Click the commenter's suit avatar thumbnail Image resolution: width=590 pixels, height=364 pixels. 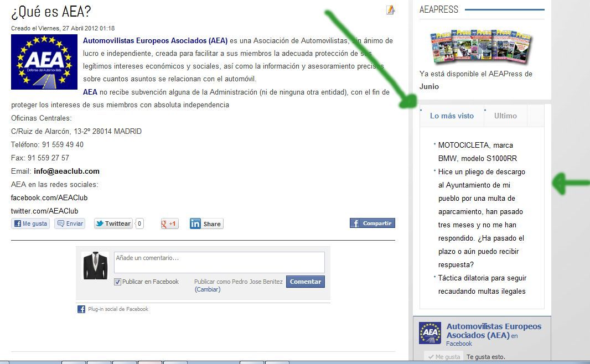[95, 266]
